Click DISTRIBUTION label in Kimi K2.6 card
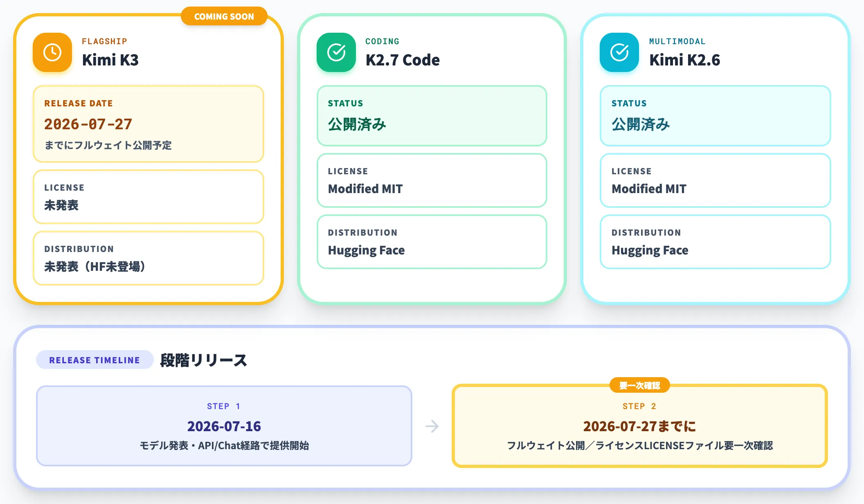This screenshot has height=504, width=864. point(646,233)
